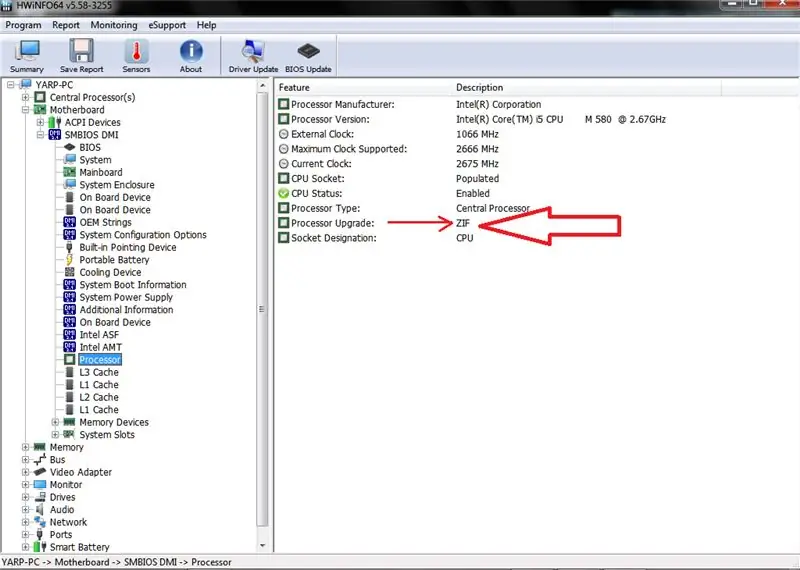The height and width of the screenshot is (570, 800).
Task: Select the Intel AMT item
Action: [101, 347]
